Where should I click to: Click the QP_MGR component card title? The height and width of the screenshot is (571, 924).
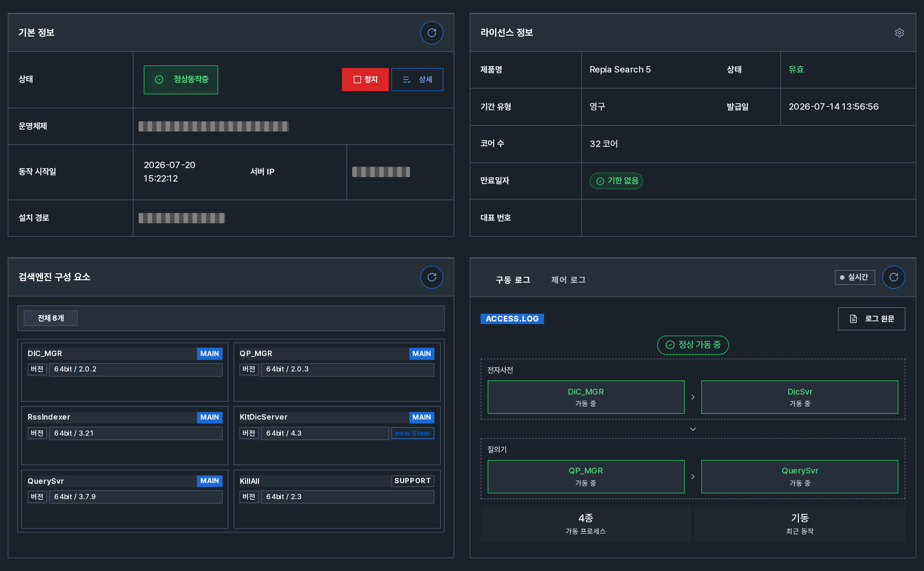click(x=256, y=354)
